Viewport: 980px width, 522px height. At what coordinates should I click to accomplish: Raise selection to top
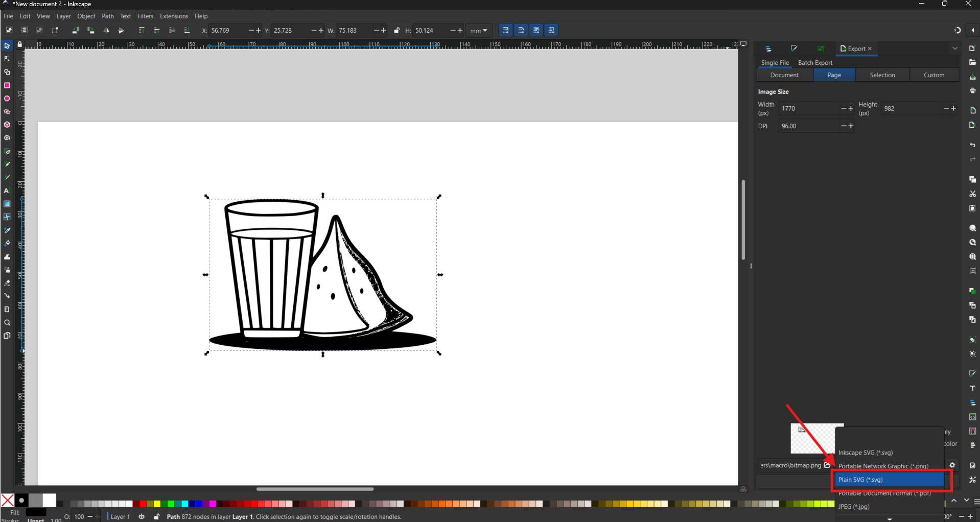tap(142, 31)
